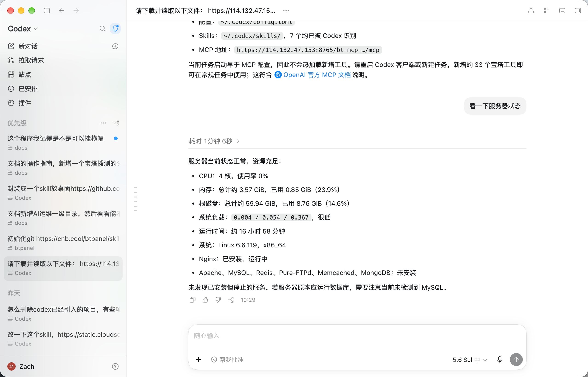Viewport: 588px width, 377px height.
Task: Click the 随心输入 message input field
Action: pyautogui.click(x=357, y=336)
